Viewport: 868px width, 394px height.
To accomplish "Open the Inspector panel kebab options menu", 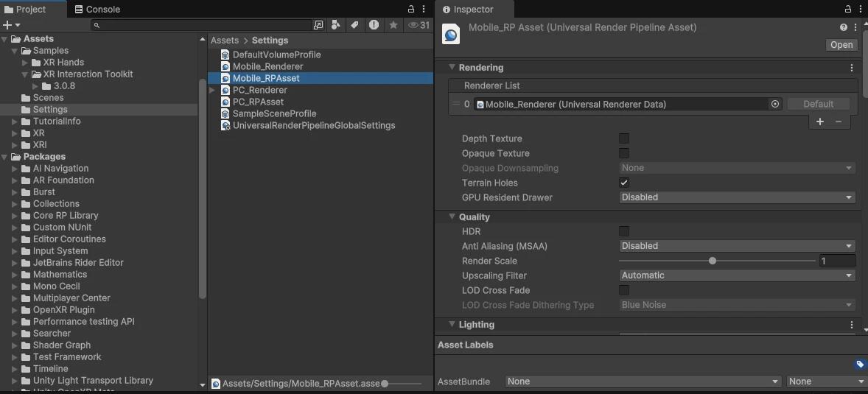I will [861, 9].
